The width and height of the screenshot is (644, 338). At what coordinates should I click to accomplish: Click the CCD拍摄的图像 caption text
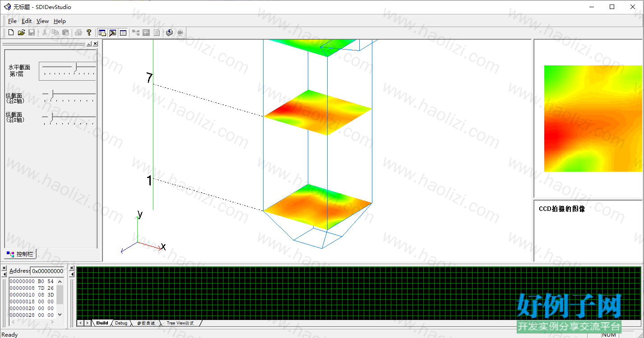click(x=562, y=209)
